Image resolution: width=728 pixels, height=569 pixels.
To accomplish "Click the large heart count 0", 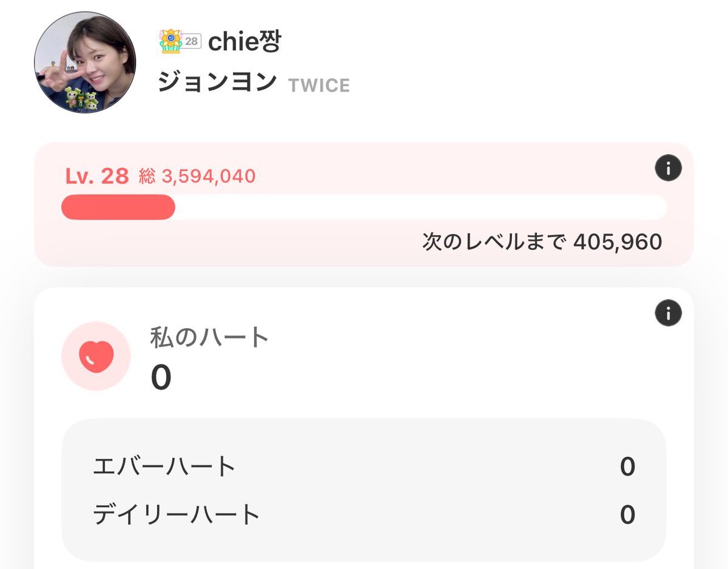I will click(x=161, y=378).
